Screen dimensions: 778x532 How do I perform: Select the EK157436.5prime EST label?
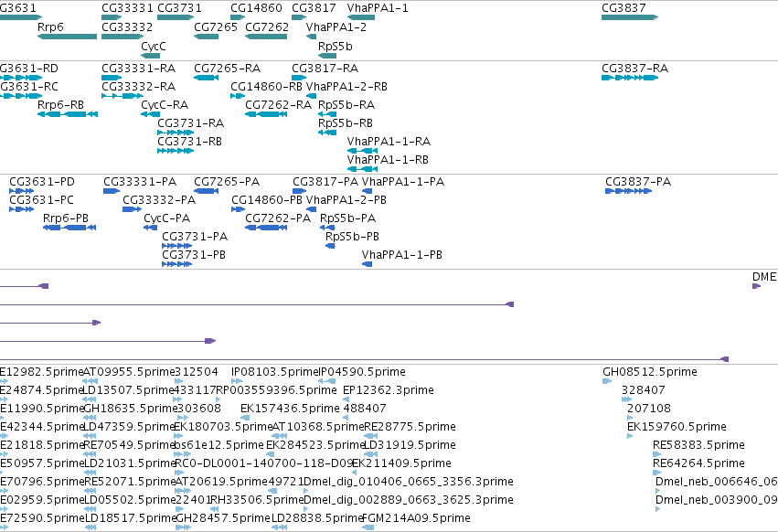click(290, 409)
